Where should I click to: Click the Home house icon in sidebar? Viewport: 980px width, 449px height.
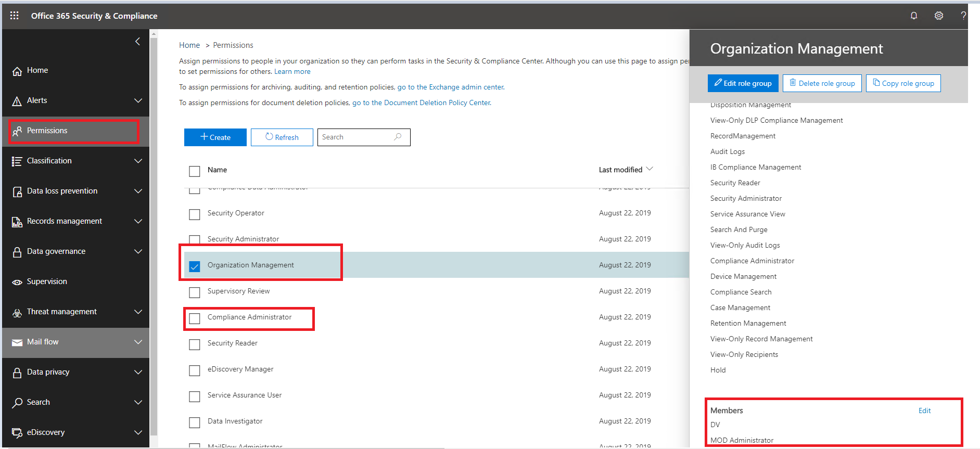click(17, 71)
